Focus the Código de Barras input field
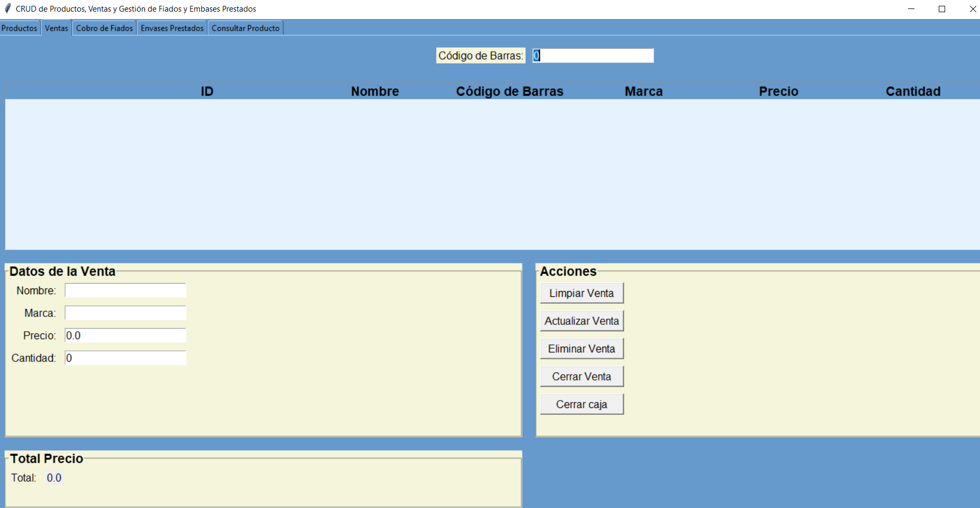980x508 pixels. [x=593, y=56]
